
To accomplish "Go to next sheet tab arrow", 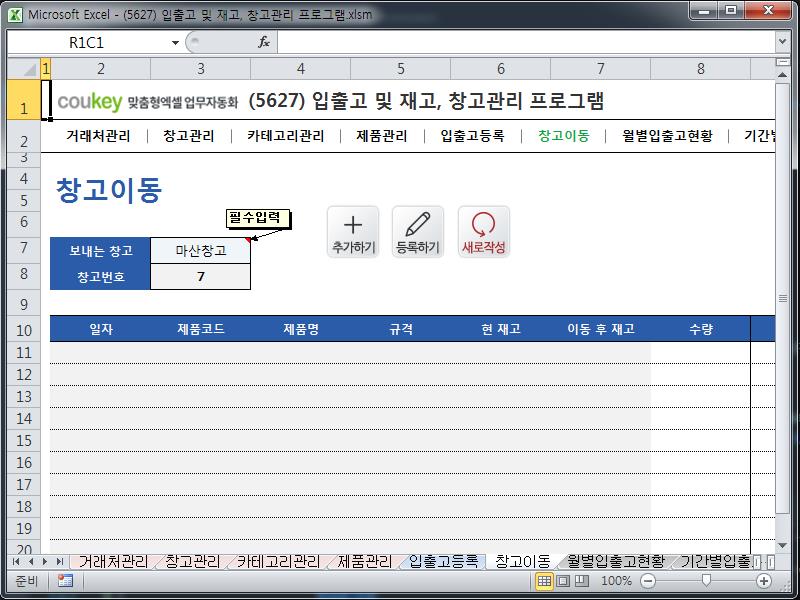I will click(45, 562).
